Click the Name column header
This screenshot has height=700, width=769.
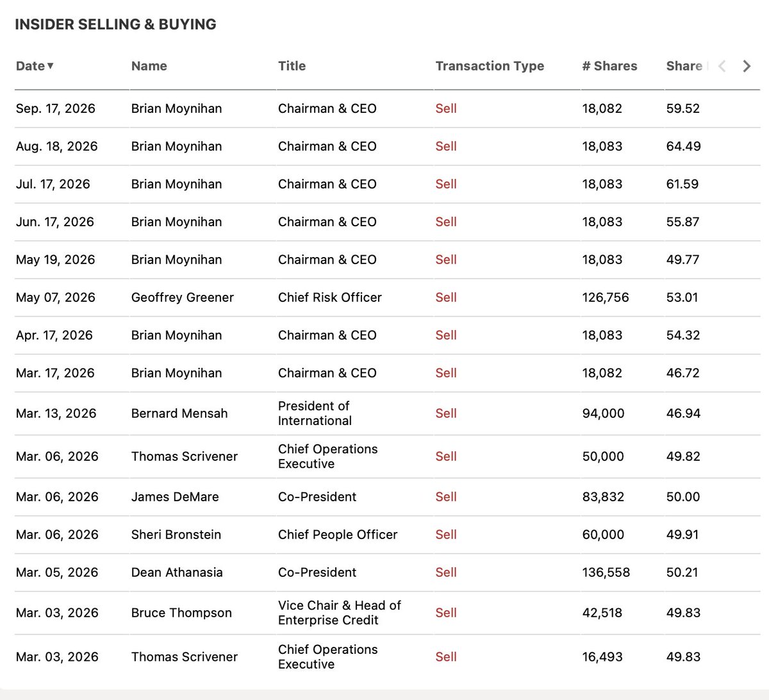pos(149,66)
